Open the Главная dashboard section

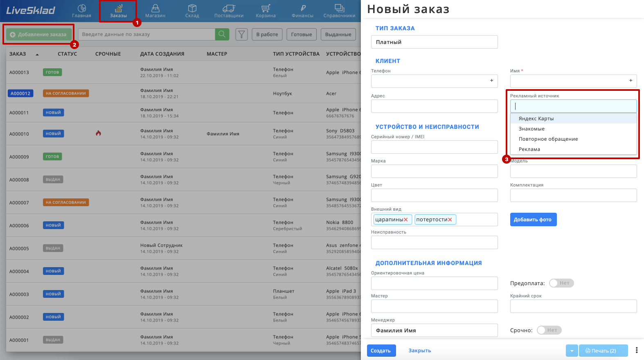tap(81, 11)
